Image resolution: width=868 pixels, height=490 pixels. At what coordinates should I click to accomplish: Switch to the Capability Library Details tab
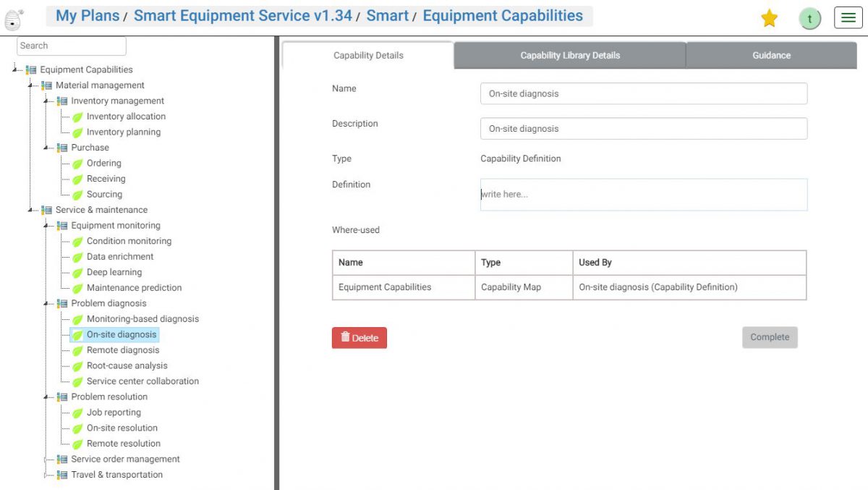point(569,54)
